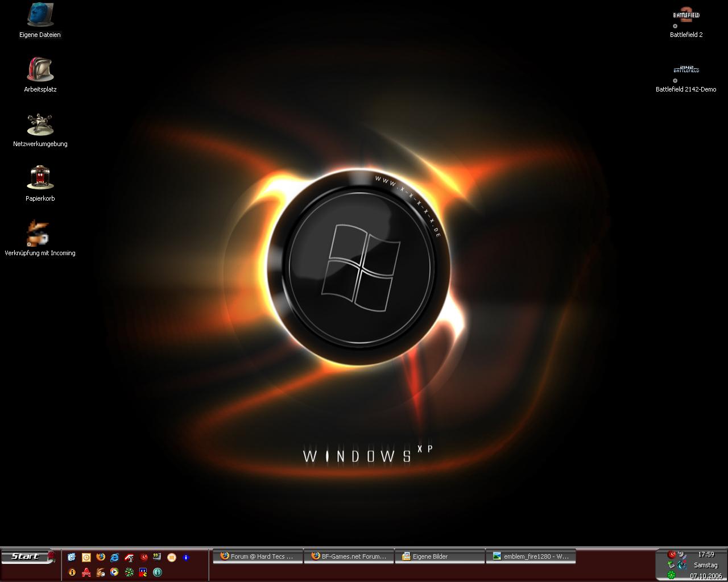Switch to emblem_fire1280 taskbar window
728x582 pixels.
(531, 556)
